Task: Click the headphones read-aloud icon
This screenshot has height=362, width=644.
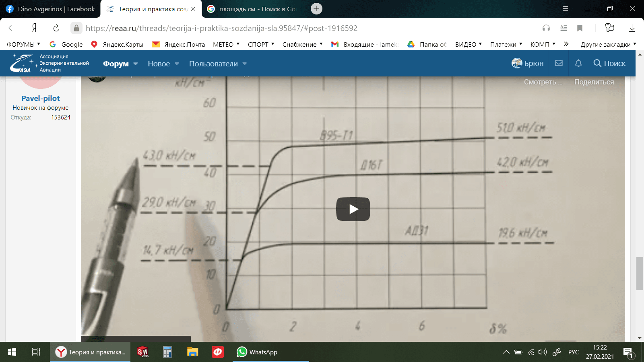Action: point(546,28)
